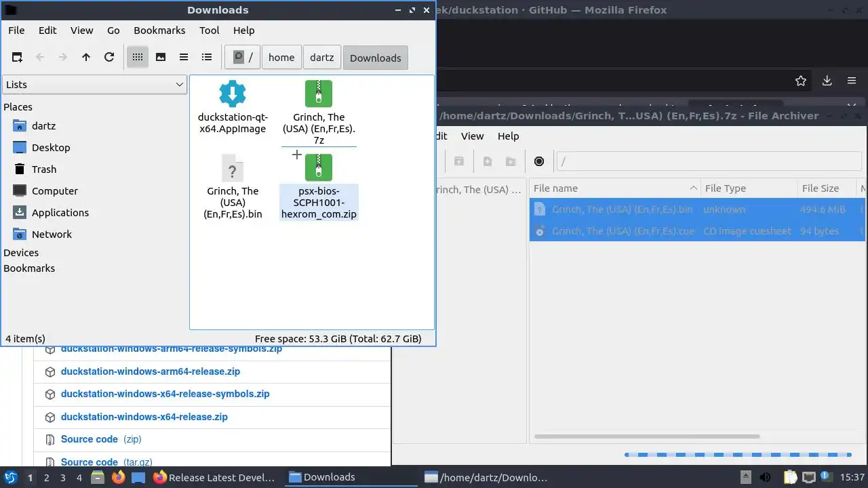
Task: Go to dartz path segment
Action: point(322,58)
